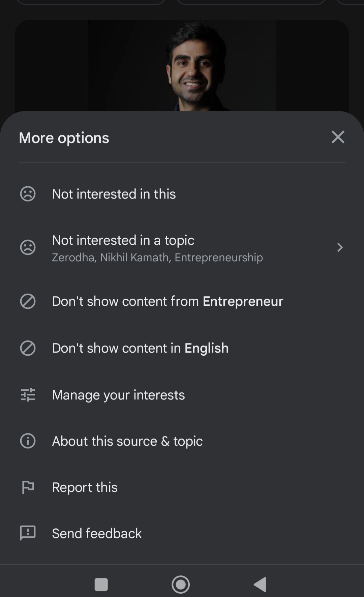Screen dimensions: 364x597
Task: Expand topics with the right chevron arrow
Action: (x=340, y=247)
